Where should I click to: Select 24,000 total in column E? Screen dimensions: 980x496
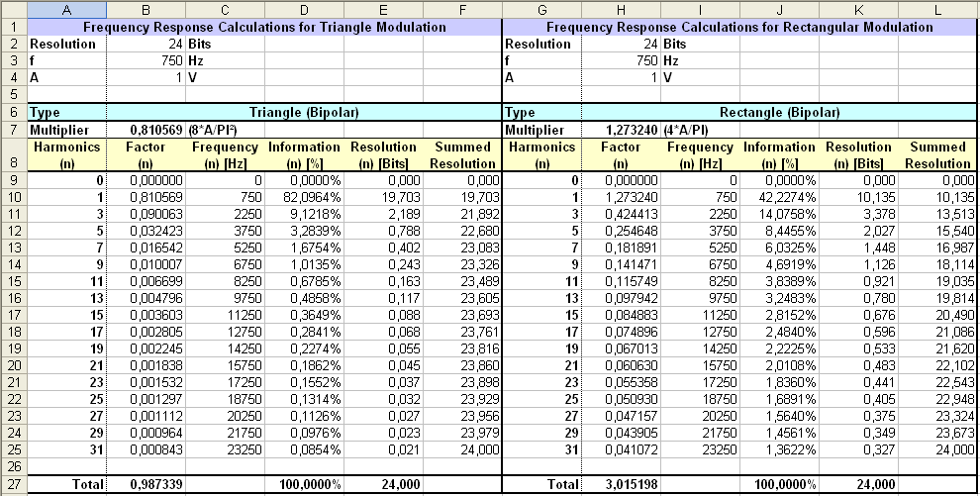click(383, 484)
